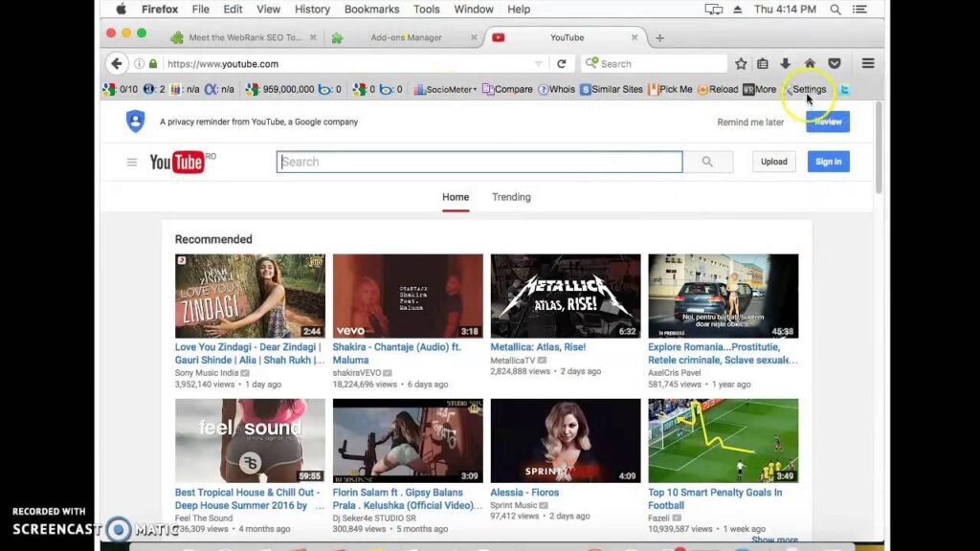Screen dimensions: 980x551
Task: Click the Sign in button
Action: click(x=828, y=162)
